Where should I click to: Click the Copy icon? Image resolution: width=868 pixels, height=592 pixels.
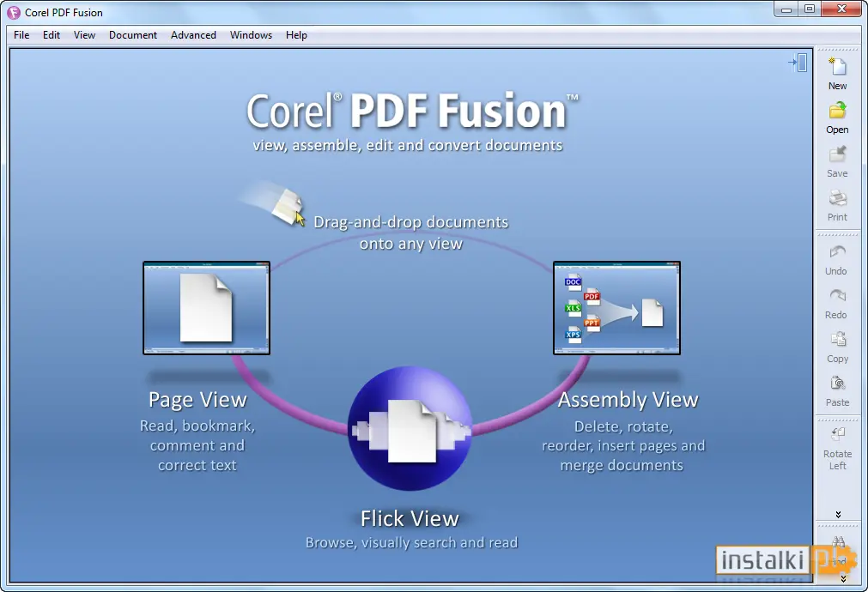click(x=837, y=339)
